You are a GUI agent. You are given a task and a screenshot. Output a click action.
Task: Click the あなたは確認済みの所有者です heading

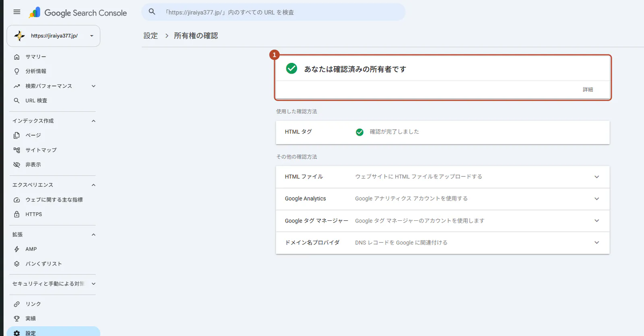[x=355, y=69]
